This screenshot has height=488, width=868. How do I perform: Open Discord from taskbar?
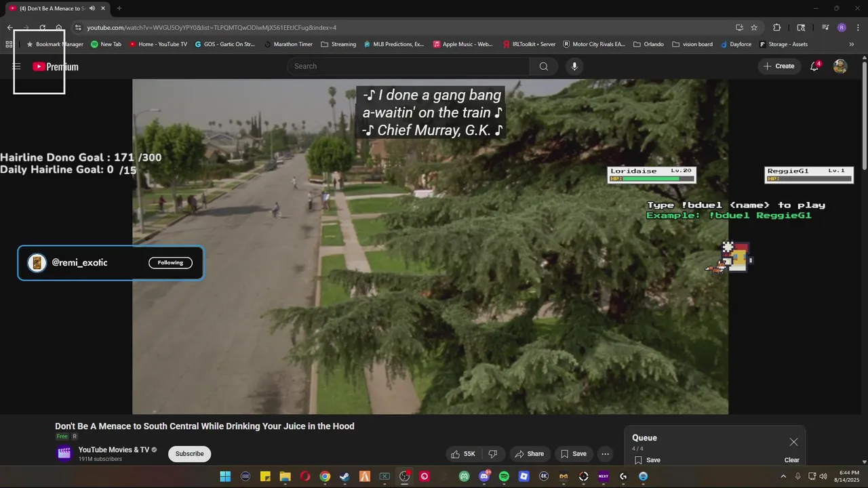click(484, 476)
